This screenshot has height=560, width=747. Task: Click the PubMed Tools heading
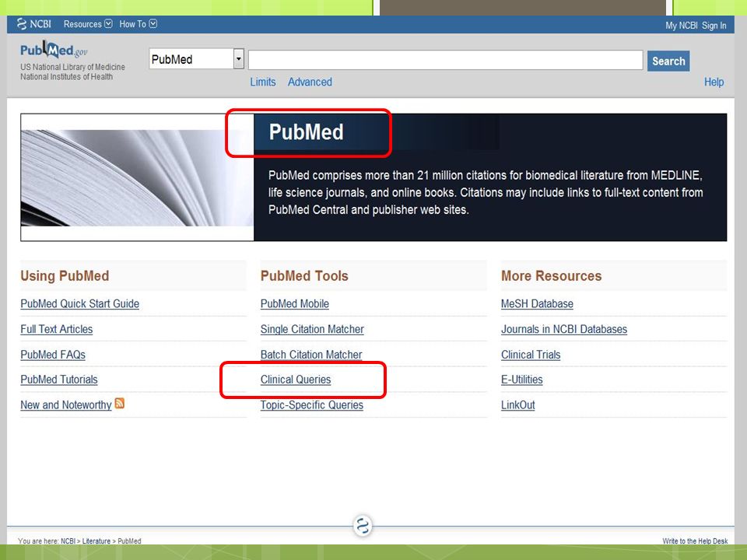click(x=304, y=275)
